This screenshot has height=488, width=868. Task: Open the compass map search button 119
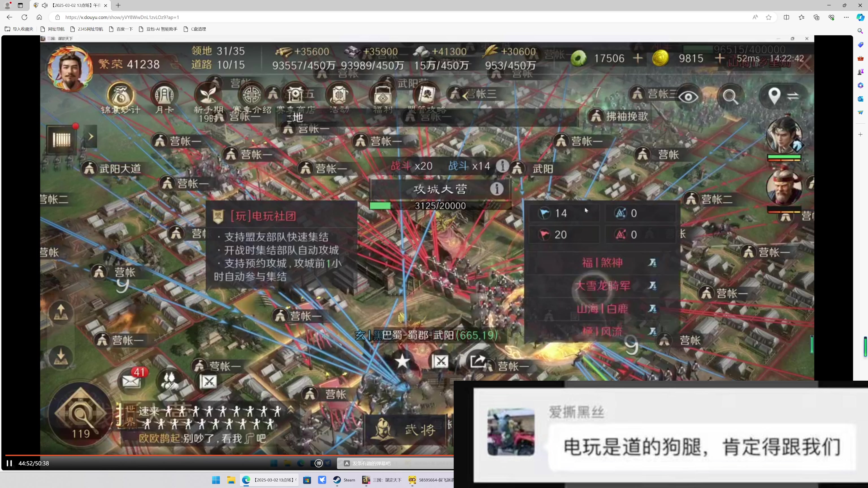pos(81,415)
